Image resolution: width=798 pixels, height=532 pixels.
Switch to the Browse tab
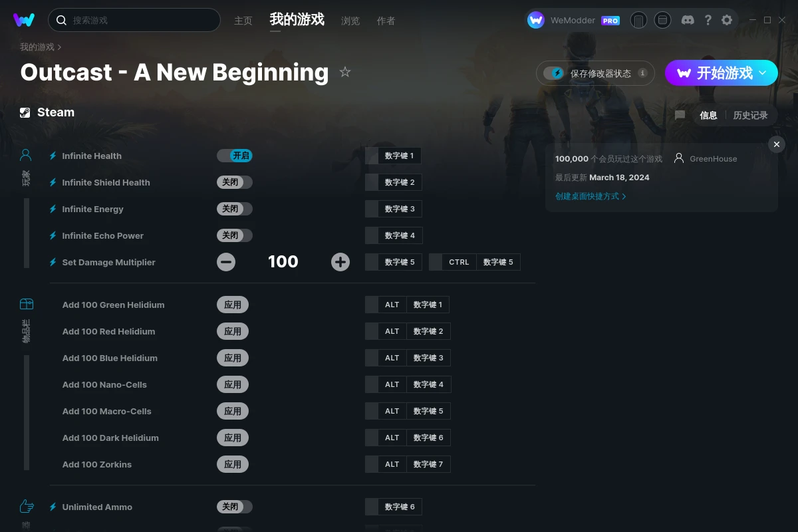point(350,21)
